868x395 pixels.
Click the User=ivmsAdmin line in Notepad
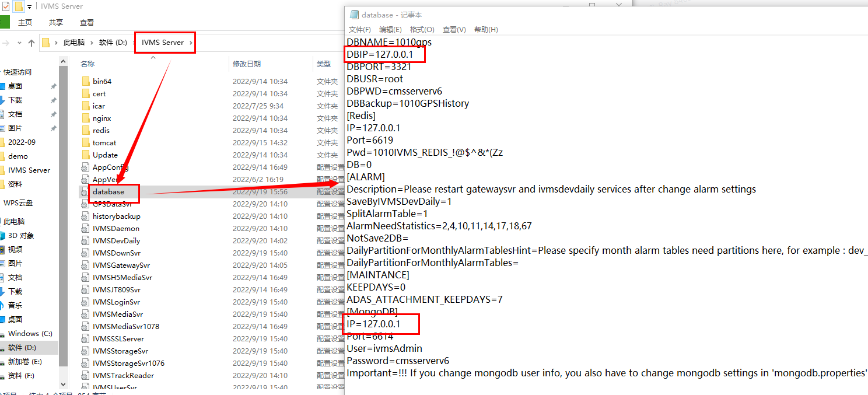(384, 348)
